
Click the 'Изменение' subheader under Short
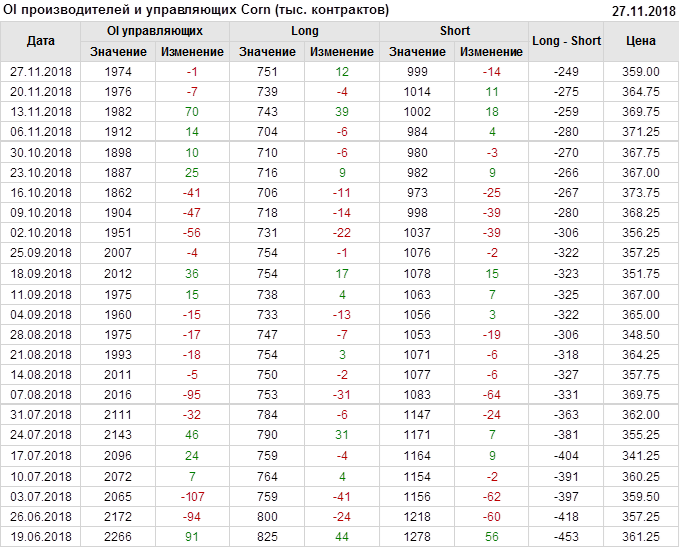click(492, 52)
